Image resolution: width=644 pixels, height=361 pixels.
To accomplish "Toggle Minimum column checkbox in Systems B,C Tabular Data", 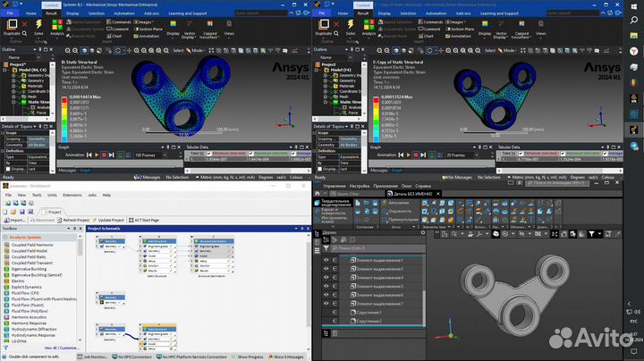I will (x=209, y=154).
